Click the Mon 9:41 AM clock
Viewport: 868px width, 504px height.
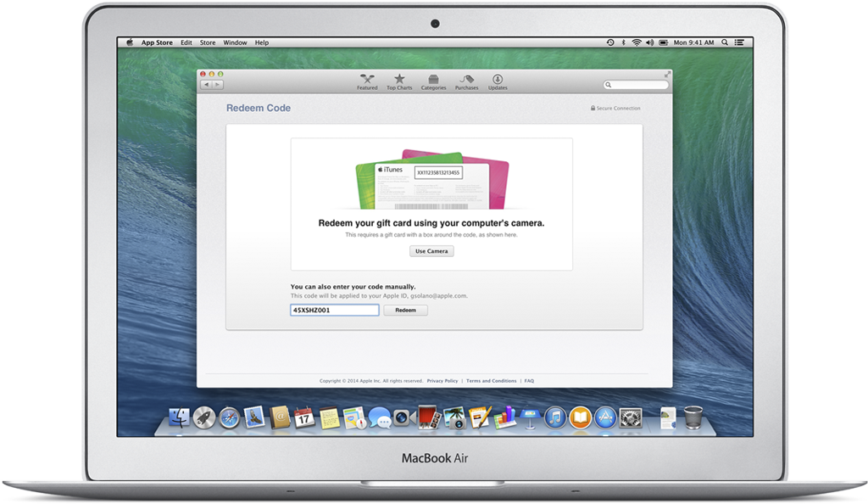pyautogui.click(x=693, y=42)
